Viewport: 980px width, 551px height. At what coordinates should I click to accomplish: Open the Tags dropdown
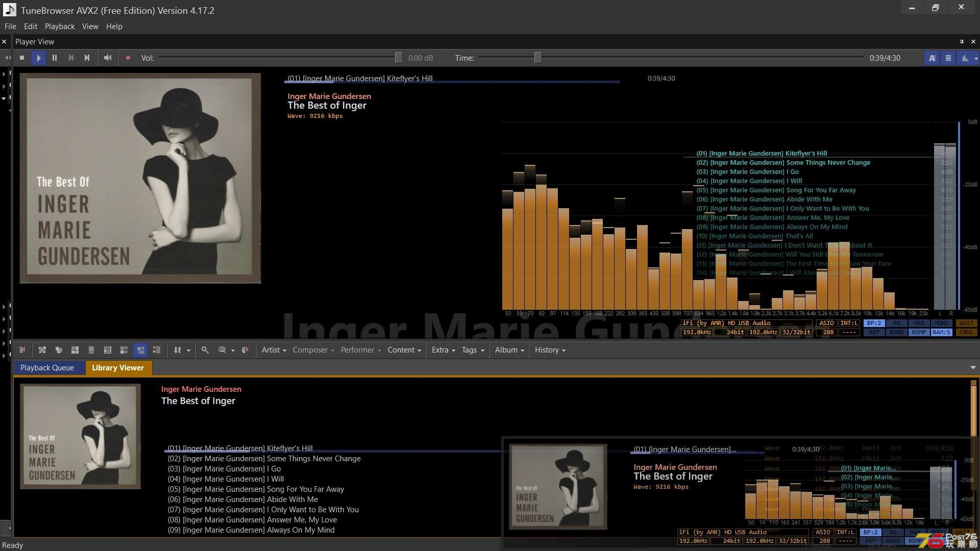[473, 350]
